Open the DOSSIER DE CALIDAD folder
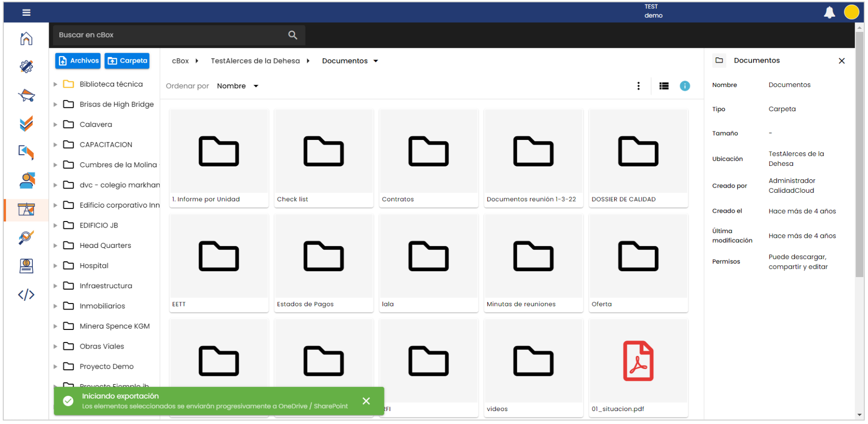The image size is (868, 424). point(638,158)
